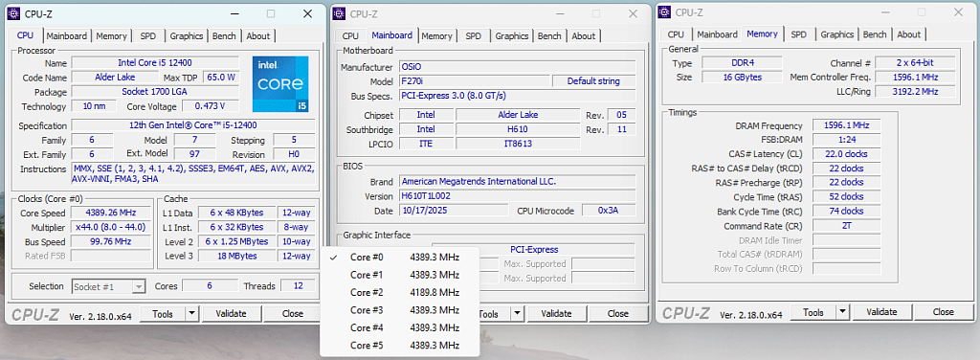Open About tab in CPU window
980x360 pixels.
[x=258, y=36]
